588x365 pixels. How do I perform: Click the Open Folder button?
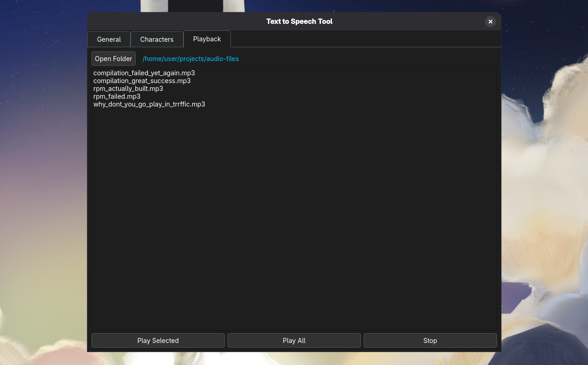point(113,59)
